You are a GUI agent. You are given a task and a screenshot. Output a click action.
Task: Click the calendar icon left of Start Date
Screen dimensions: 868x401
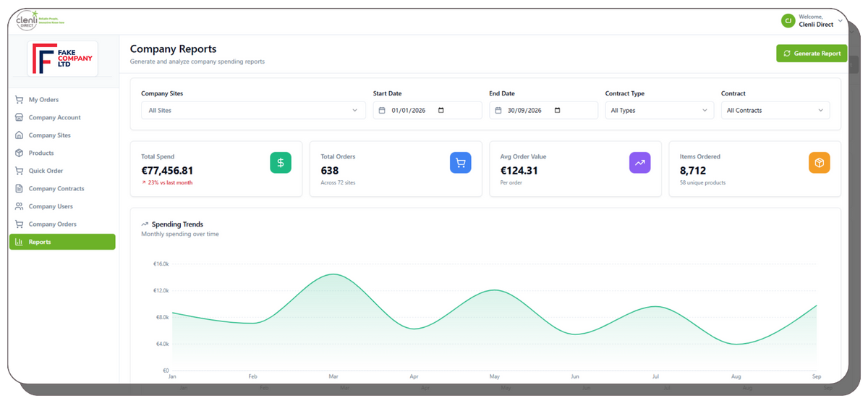pyautogui.click(x=382, y=111)
